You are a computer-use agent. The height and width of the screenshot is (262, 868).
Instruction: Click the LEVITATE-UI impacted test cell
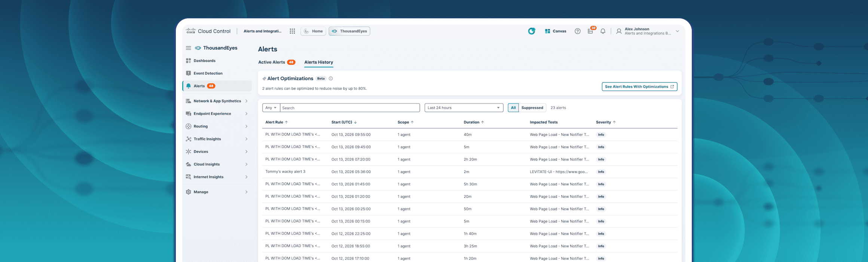coord(559,172)
